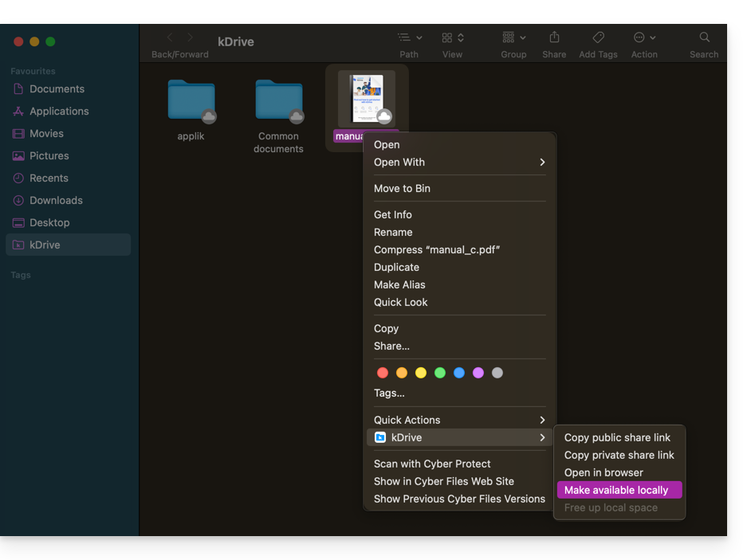Apply the blue colour tag
Viewport: 751px width, 560px height.
[x=459, y=373]
